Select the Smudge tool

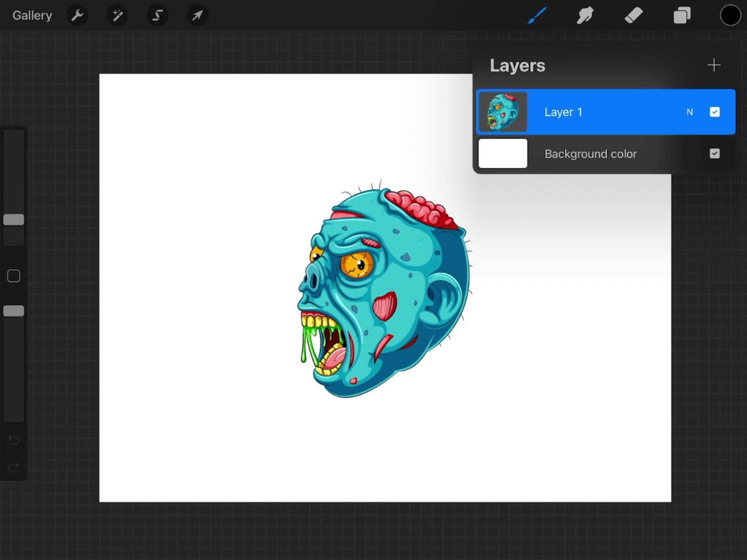585,15
